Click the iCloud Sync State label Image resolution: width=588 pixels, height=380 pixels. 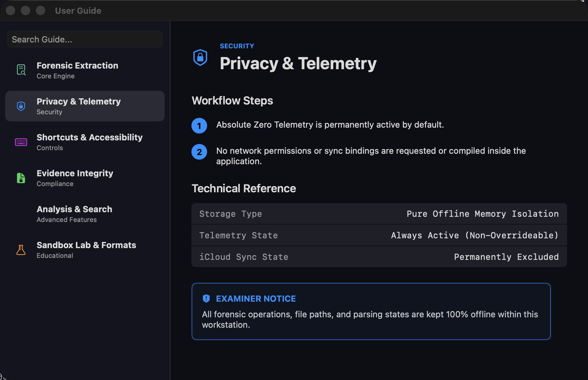[x=244, y=257]
